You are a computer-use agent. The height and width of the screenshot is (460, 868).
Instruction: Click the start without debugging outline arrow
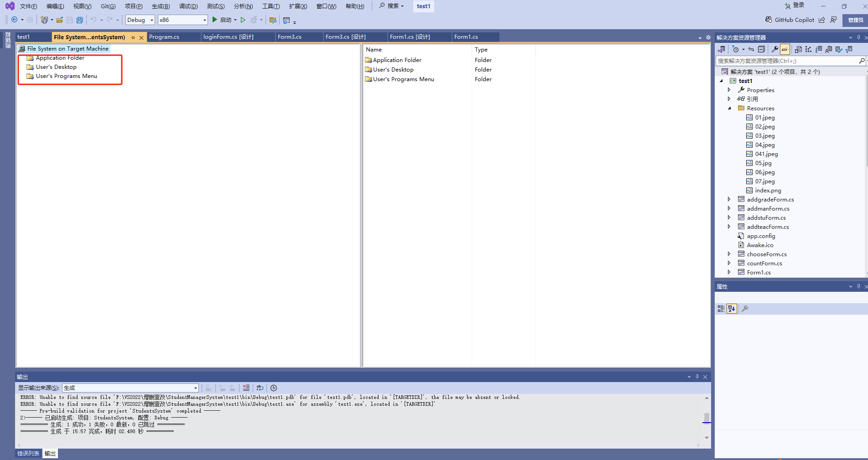tap(243, 20)
